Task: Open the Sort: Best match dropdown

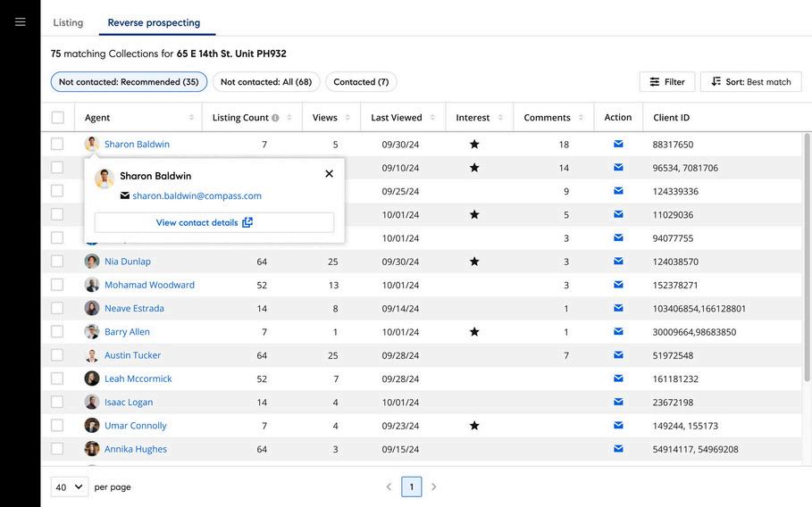Action: pyautogui.click(x=750, y=82)
